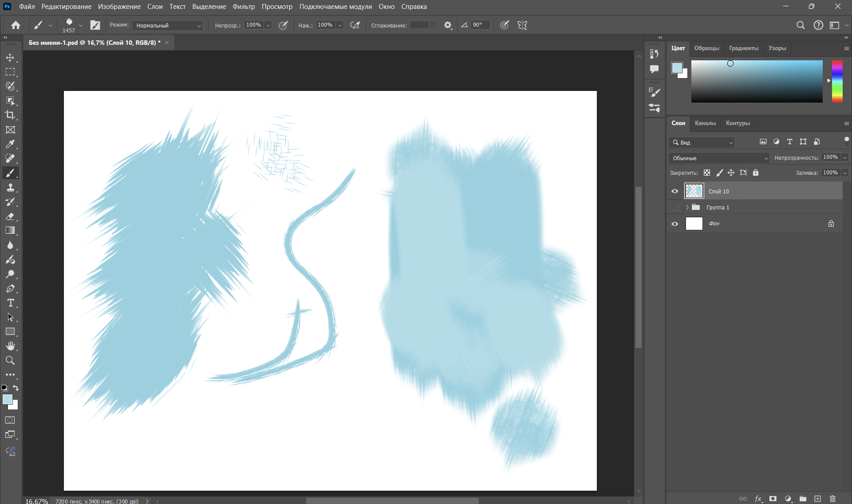The width and height of the screenshot is (852, 504).
Task: Select the Rectangle shape tool
Action: point(10,331)
